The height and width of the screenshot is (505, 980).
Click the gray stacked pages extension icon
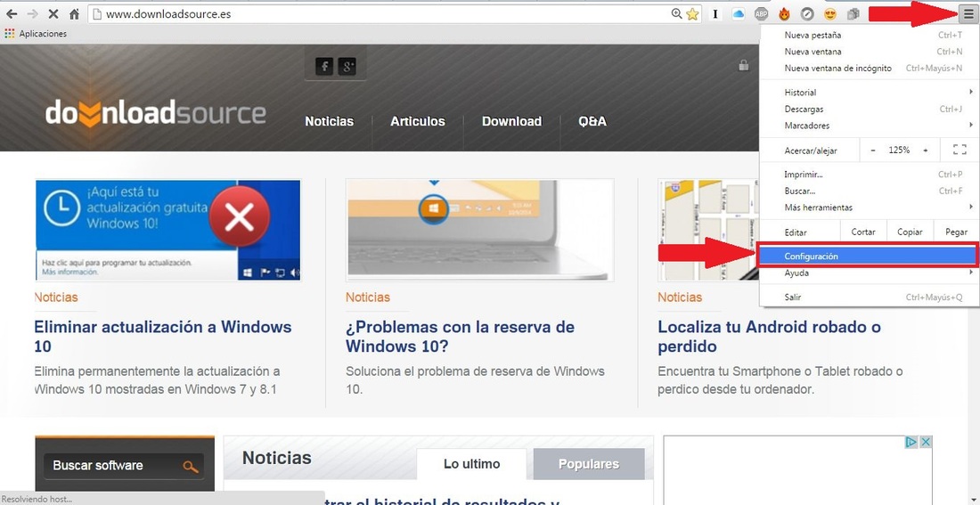[853, 13]
